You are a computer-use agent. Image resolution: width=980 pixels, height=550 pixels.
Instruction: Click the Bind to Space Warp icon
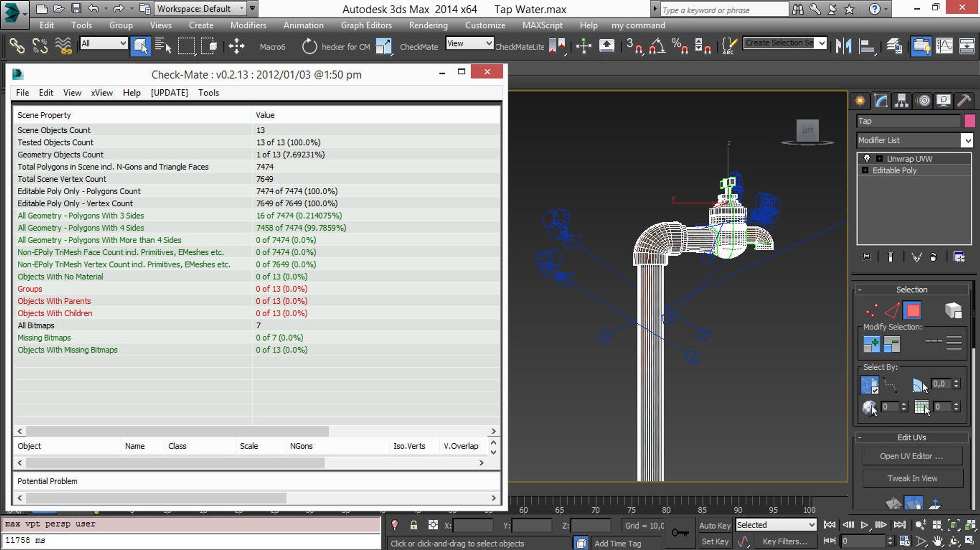pyautogui.click(x=63, y=46)
